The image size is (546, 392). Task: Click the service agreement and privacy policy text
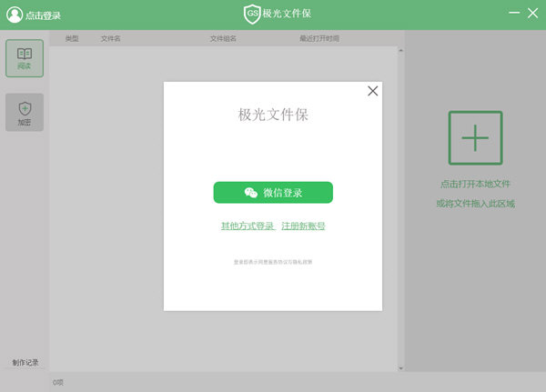click(273, 262)
